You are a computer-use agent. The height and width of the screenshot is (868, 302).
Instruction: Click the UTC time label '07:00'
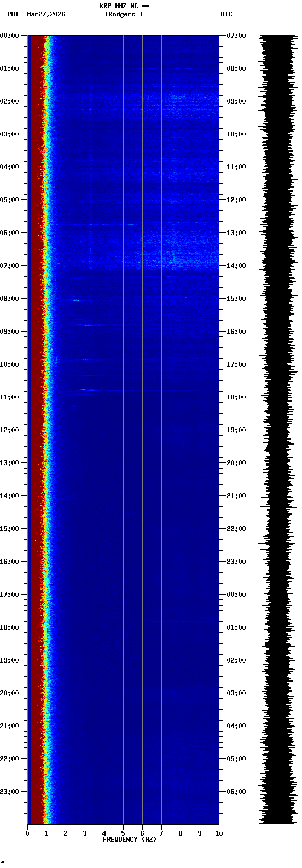click(236, 36)
